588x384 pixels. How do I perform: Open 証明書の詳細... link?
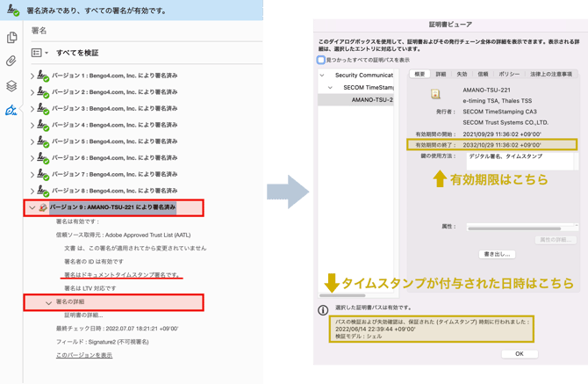coord(83,315)
